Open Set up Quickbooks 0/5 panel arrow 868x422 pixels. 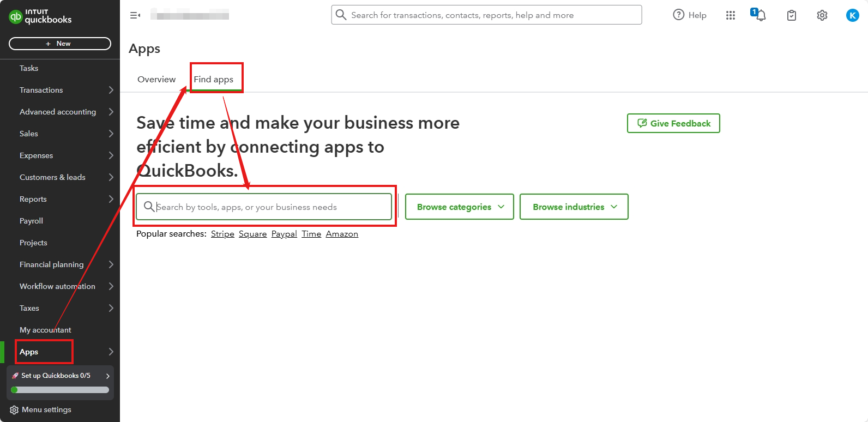click(x=108, y=376)
